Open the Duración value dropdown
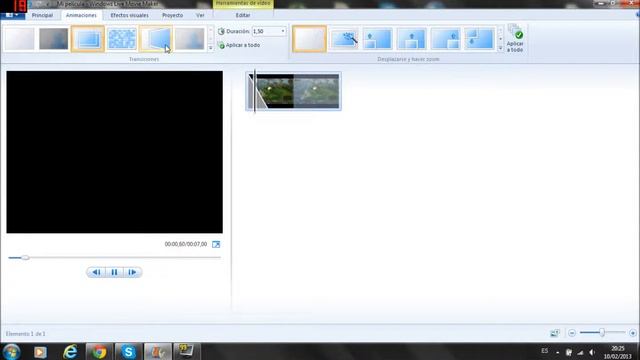640x360 pixels. click(283, 31)
